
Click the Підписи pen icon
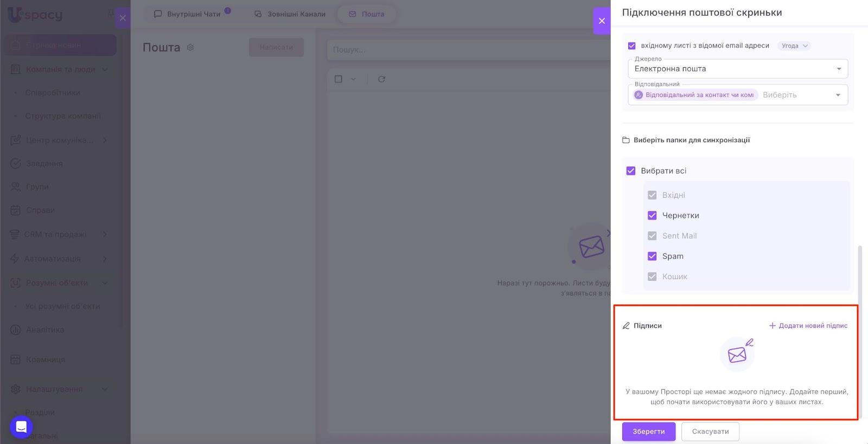tap(626, 326)
